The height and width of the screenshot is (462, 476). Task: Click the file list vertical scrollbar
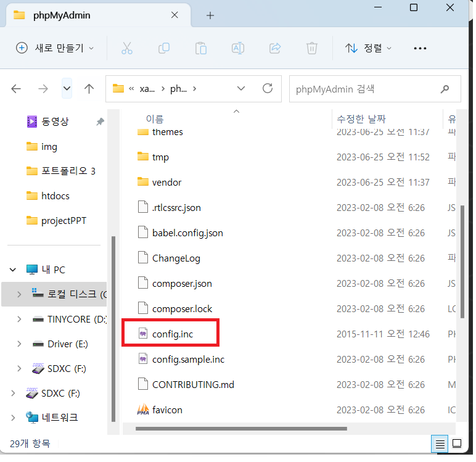(462, 262)
